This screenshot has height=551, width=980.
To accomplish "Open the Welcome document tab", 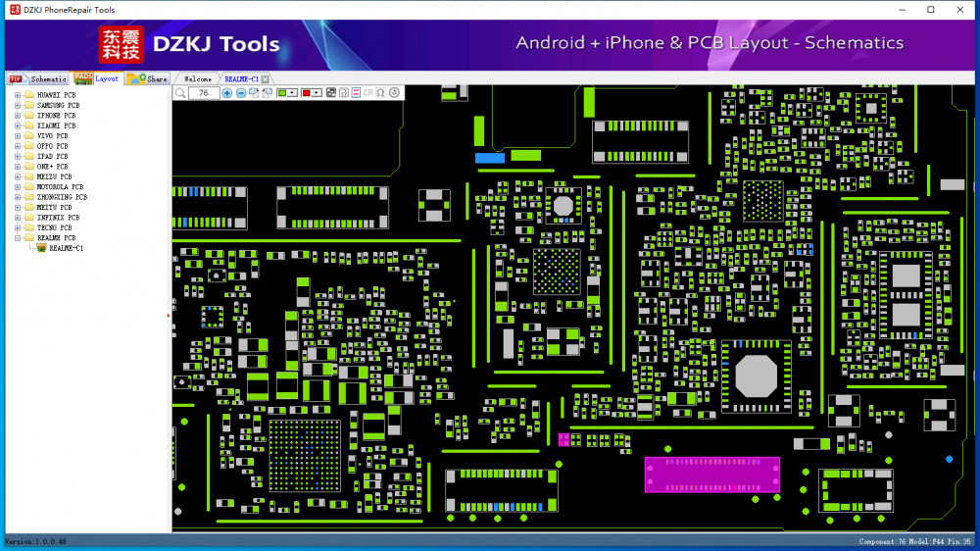I will click(x=197, y=78).
